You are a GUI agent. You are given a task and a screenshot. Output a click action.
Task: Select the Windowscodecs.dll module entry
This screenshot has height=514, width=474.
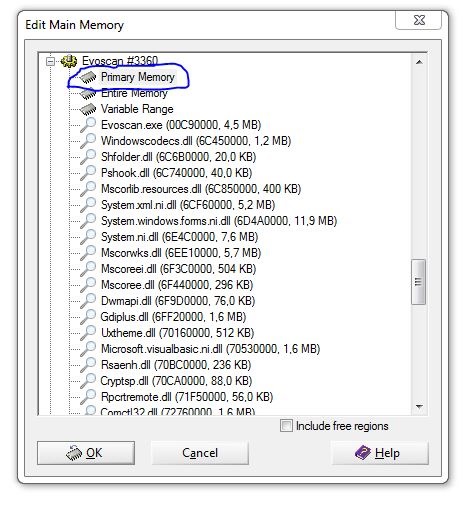(x=196, y=141)
